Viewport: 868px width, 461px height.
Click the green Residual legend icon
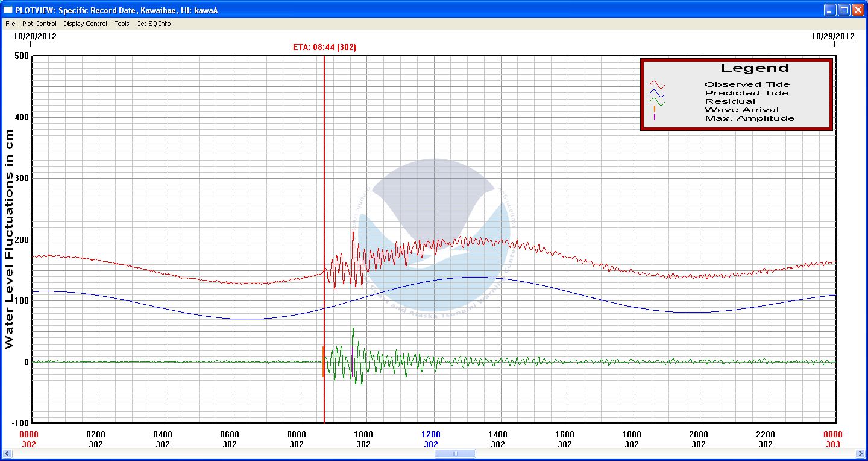click(656, 102)
